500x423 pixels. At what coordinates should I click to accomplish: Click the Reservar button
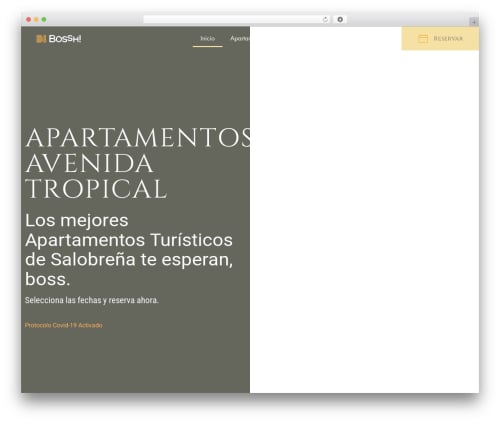[x=440, y=38]
